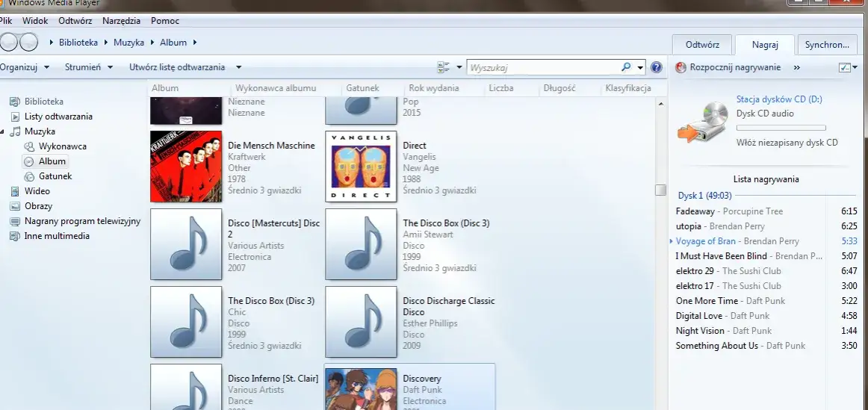Select Listy odtwarzania in the sidebar

58,117
